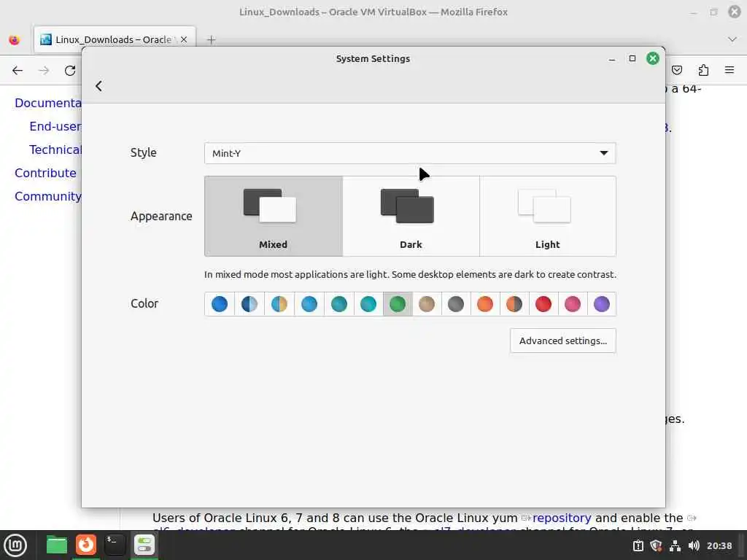This screenshot has height=560, width=747.
Task: Pick the sand beige color swatch
Action: point(427,304)
